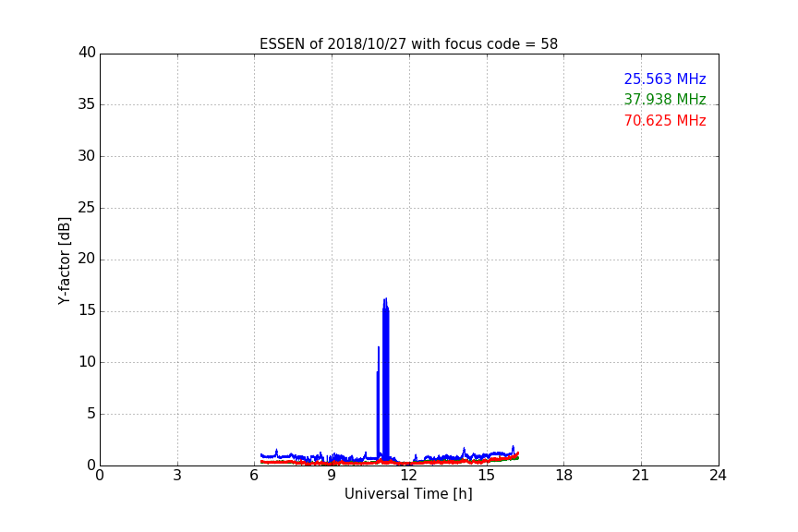Click the y-axis tick label "30"
Screen dimensions: 798x532
point(87,156)
